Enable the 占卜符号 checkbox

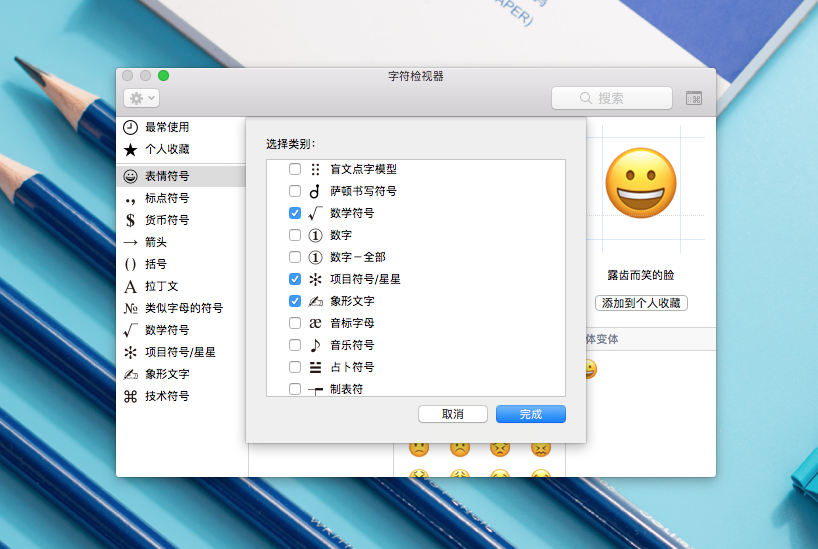[x=295, y=367]
